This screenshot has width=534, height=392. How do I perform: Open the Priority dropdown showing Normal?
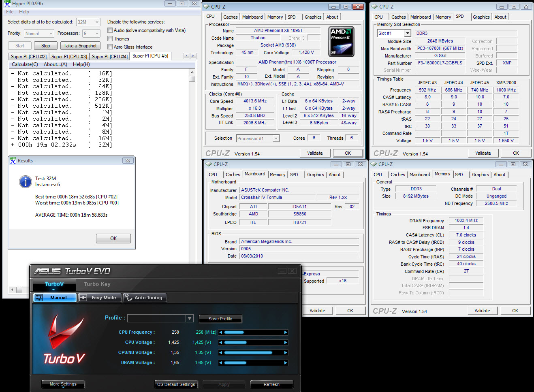39,34
